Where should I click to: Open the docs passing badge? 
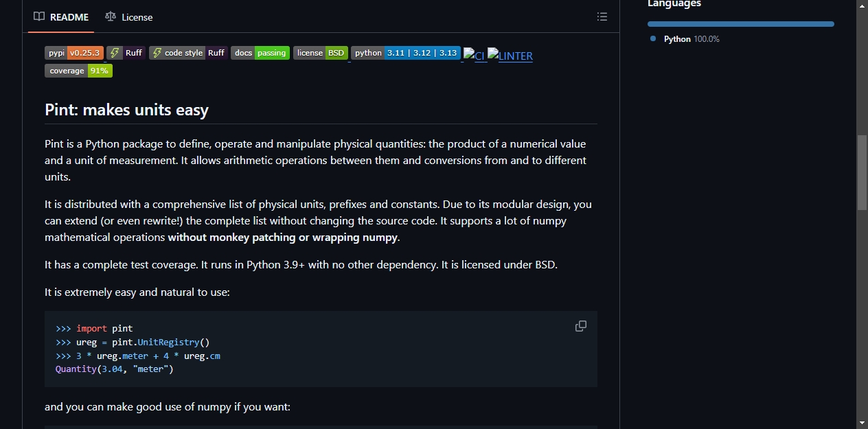click(x=260, y=53)
